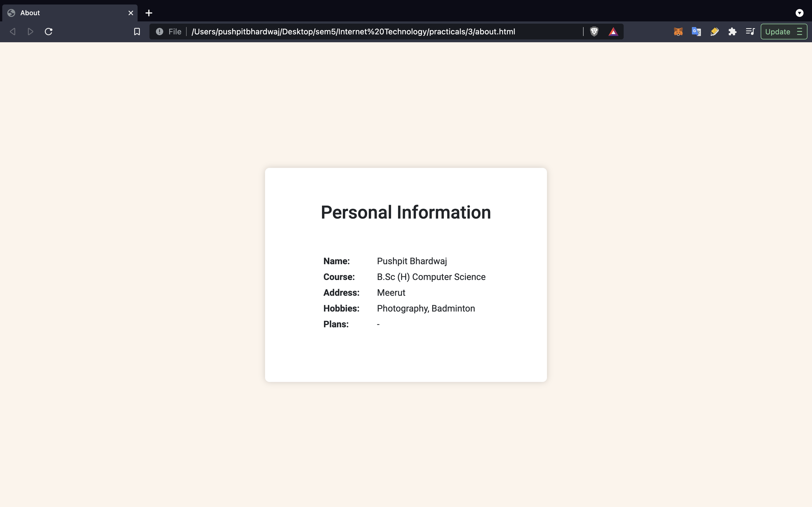Open a new tab with plus button
The image size is (812, 507).
tap(149, 13)
